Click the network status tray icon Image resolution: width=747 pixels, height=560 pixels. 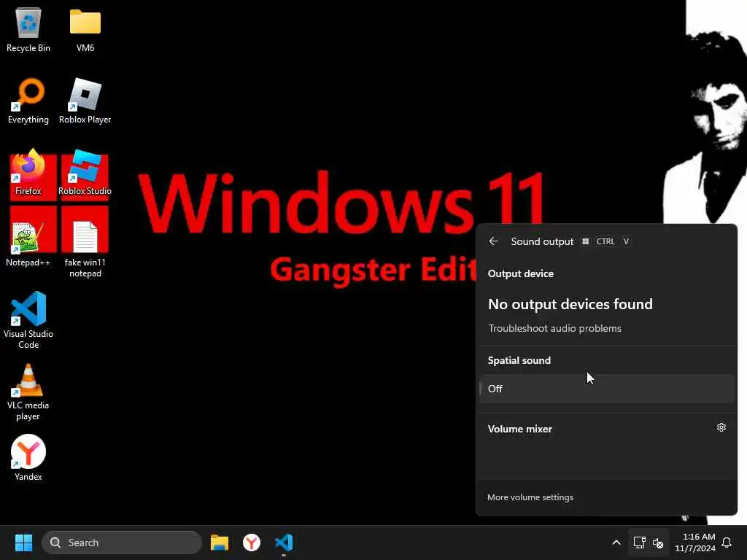[x=639, y=542]
